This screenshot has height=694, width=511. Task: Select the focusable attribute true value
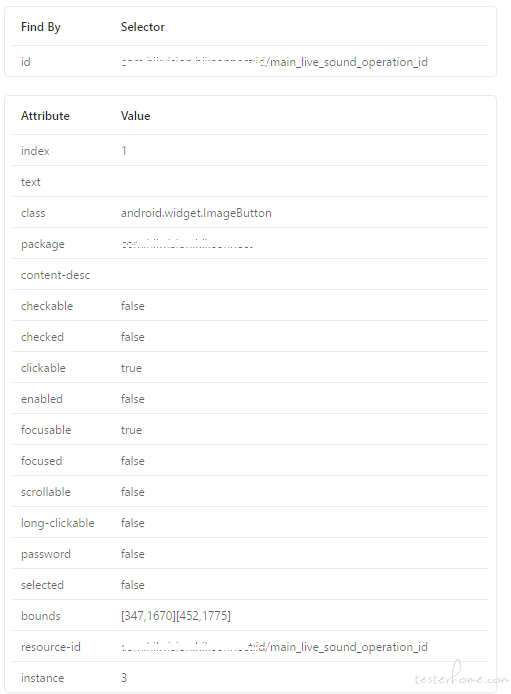pyautogui.click(x=131, y=430)
